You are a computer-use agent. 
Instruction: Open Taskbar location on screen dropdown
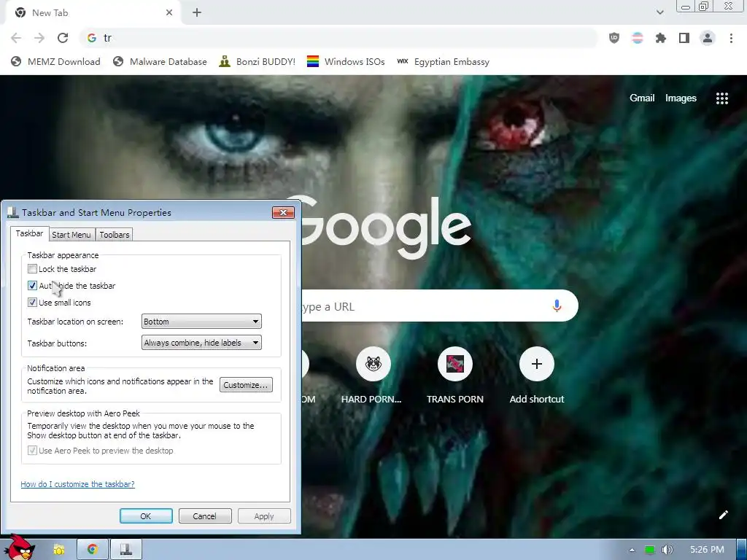click(201, 322)
